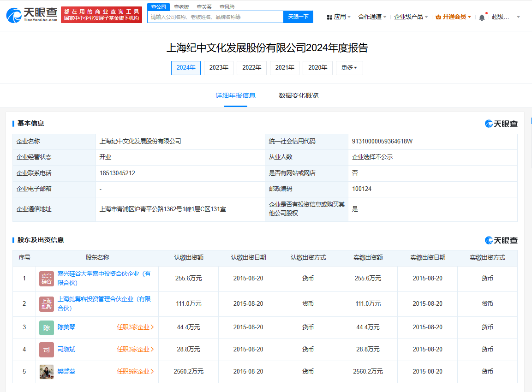The image size is (532, 392).
Task: Select the 查老板 search tab
Action: [181, 7]
